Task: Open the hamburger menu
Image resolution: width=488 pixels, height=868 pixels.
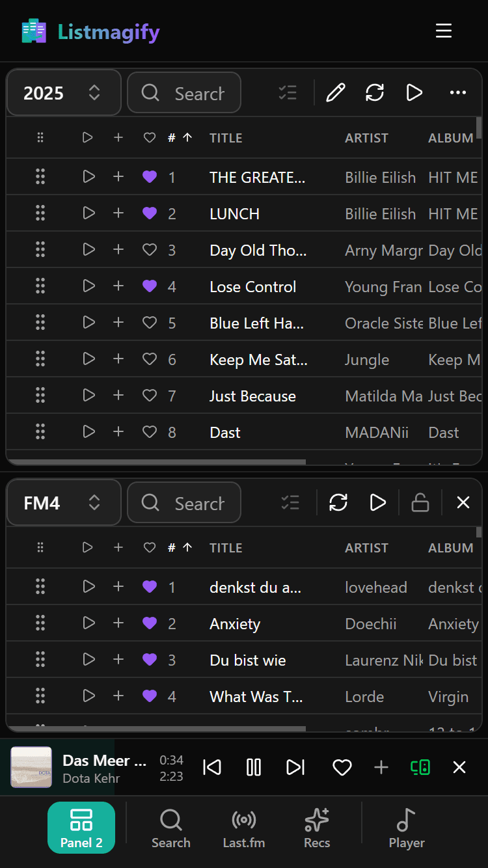Action: 444,31
